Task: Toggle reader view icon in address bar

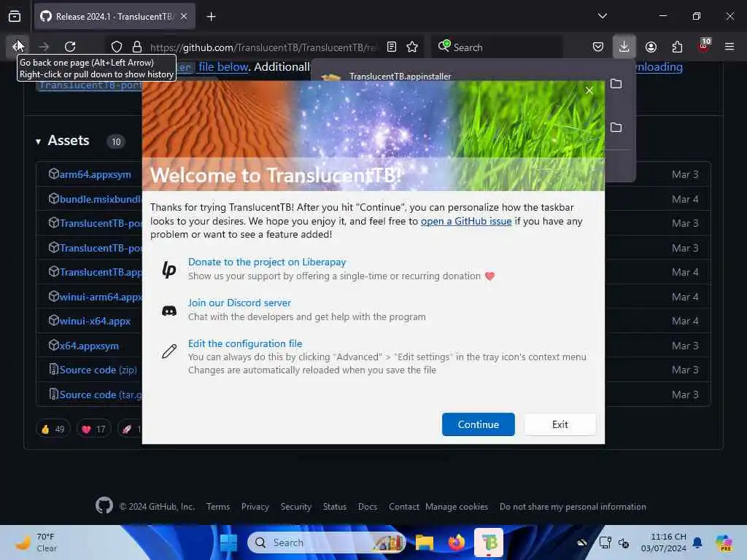Action: [x=392, y=47]
